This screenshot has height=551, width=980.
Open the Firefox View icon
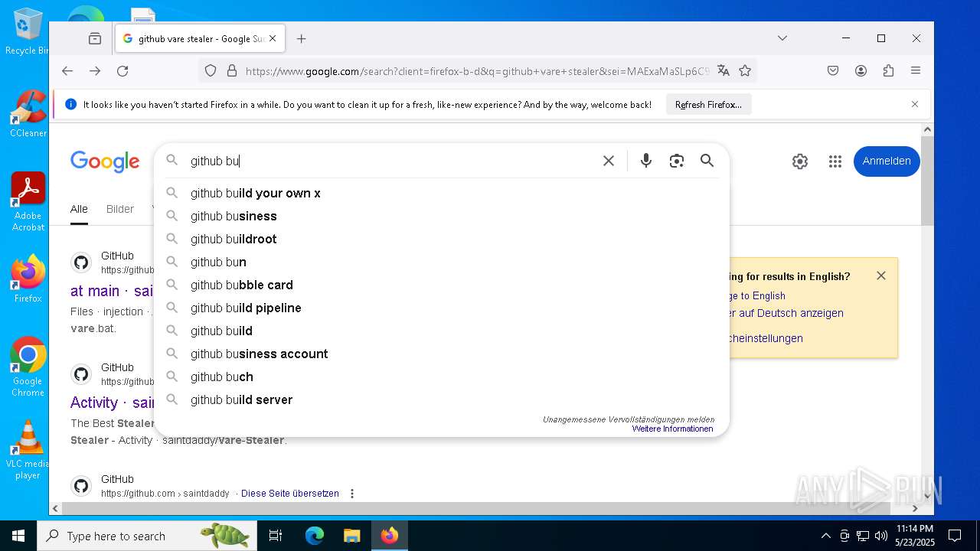click(95, 38)
